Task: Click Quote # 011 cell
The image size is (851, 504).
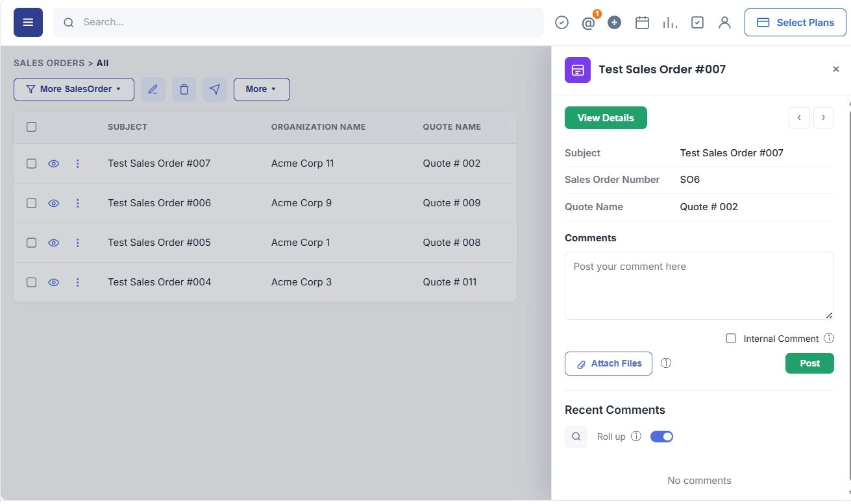Action: 450,282
